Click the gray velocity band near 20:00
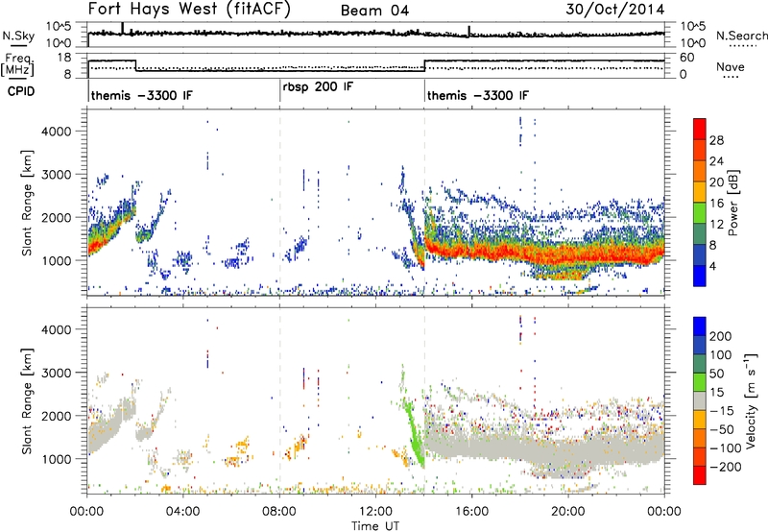 point(568,453)
